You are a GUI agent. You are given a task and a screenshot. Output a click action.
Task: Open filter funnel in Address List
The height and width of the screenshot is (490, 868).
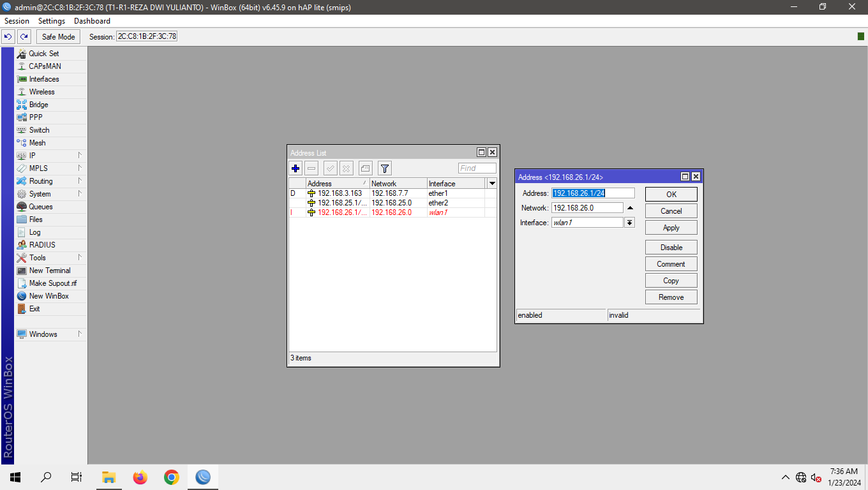pos(385,168)
